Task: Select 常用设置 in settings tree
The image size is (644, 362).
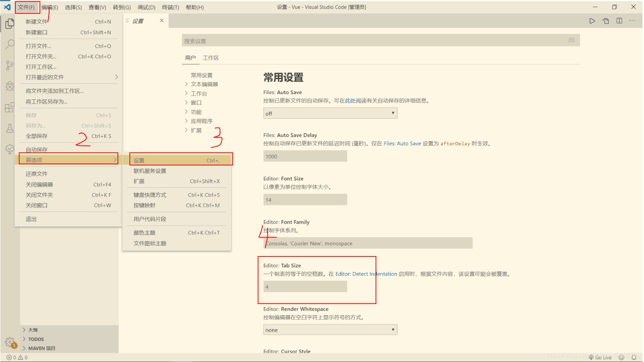Action: coord(202,75)
